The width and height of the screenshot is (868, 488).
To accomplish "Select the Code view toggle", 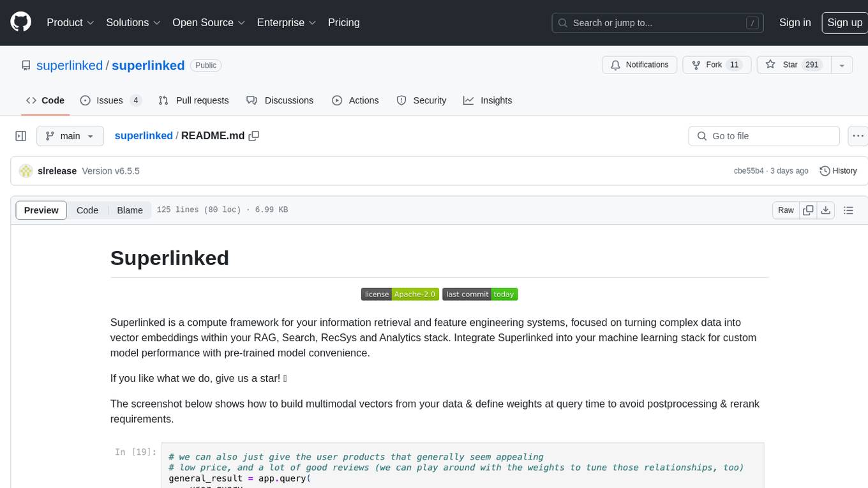I will click(87, 210).
